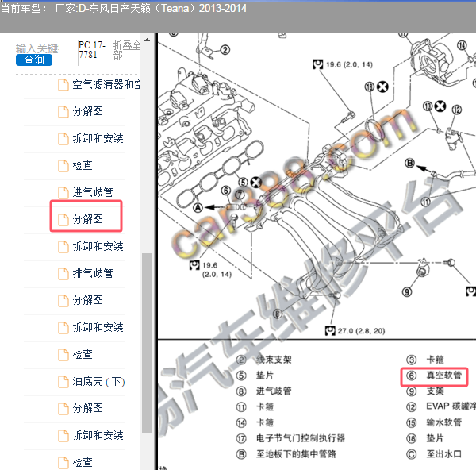The width and height of the screenshot is (476, 470).
Task: Click document icon of 拆卸和安装 under 空气滤清器
Action: click(63, 139)
